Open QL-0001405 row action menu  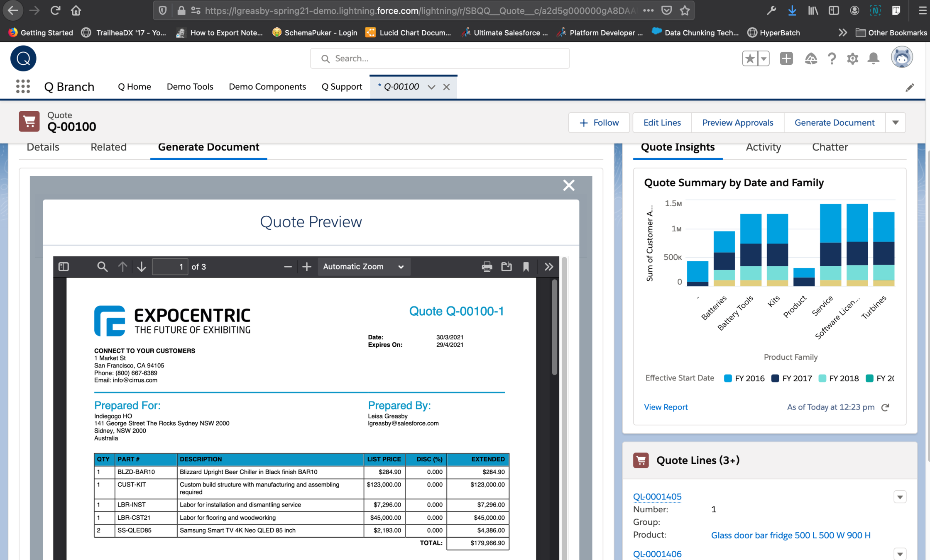click(900, 497)
